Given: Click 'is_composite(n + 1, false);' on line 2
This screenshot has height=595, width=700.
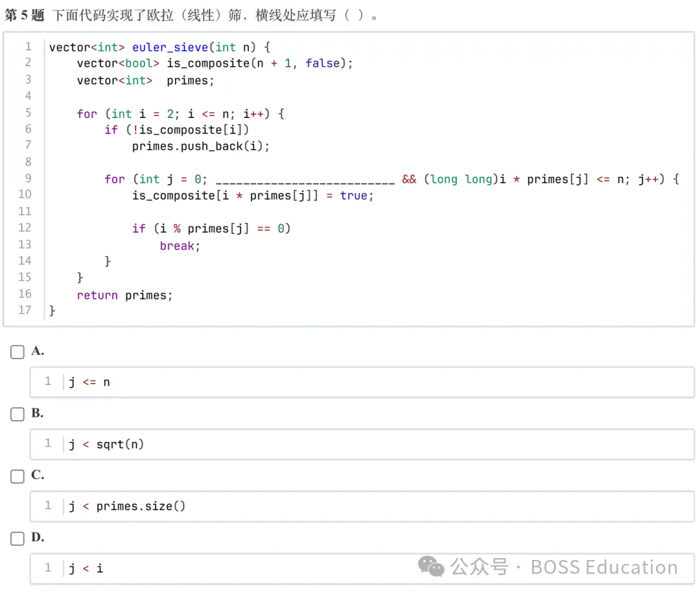Looking at the screenshot, I should tap(260, 64).
